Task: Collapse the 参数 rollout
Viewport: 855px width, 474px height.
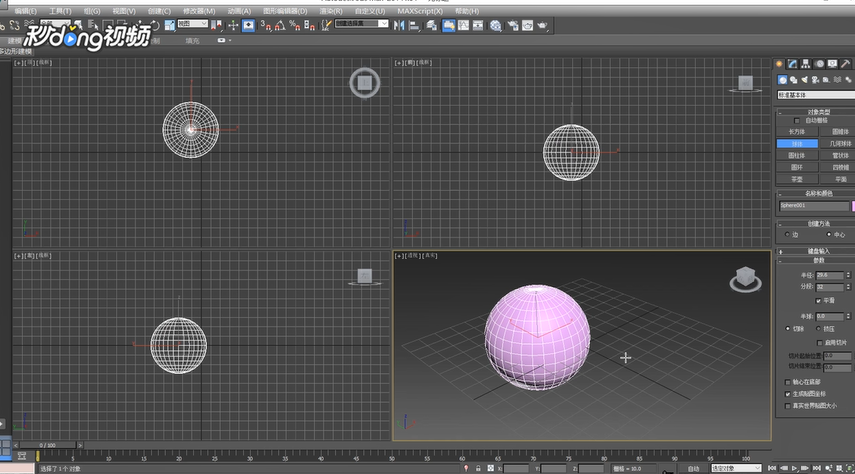Action: pos(816,261)
